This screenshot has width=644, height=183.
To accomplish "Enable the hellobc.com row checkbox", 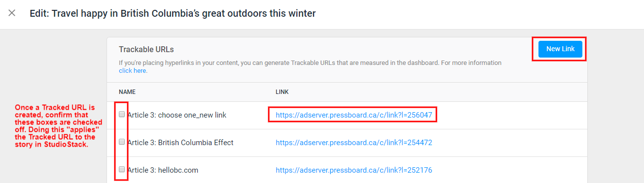I will click(x=122, y=169).
